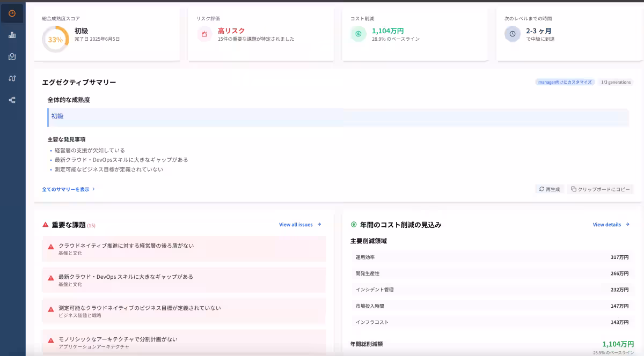644x356 pixels.
Task: Select the dashboard gauge icon in the sidebar
Action: (12, 13)
